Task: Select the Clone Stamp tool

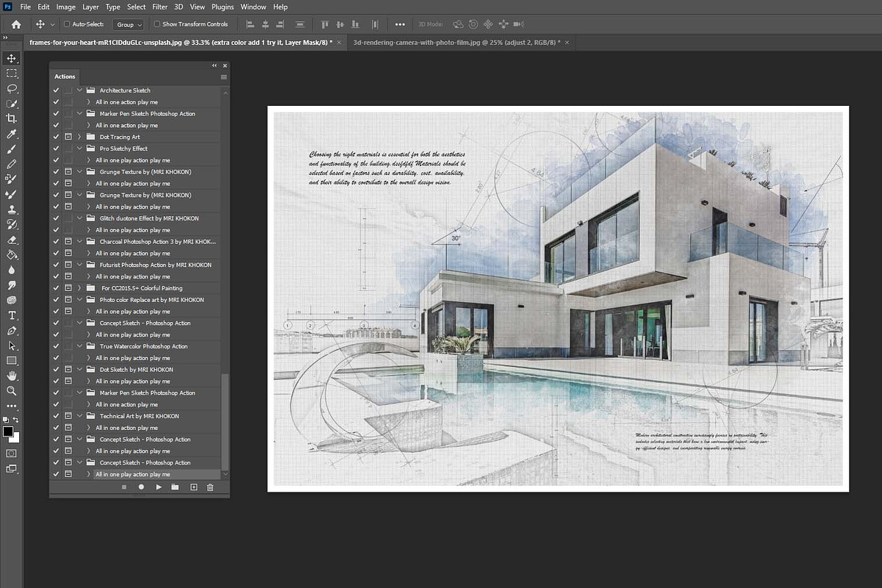Action: pos(11,209)
